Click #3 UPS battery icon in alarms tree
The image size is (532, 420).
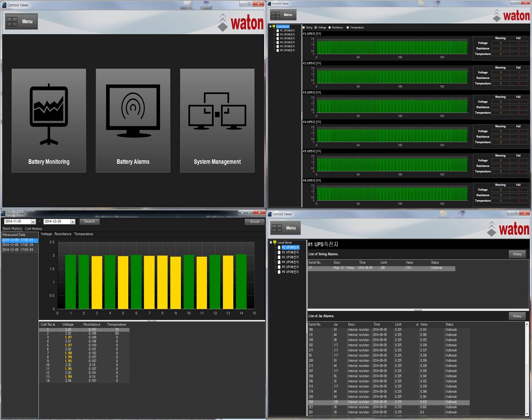[x=279, y=257]
